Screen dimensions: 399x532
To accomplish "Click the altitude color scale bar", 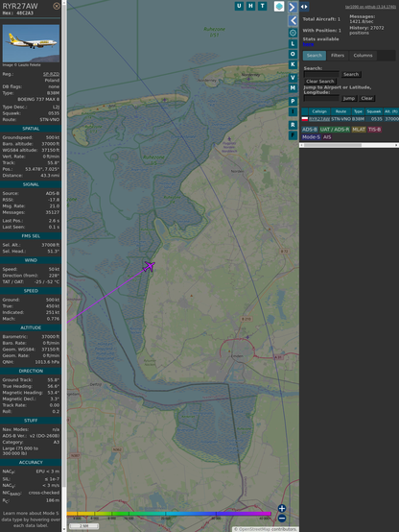I will (169, 514).
